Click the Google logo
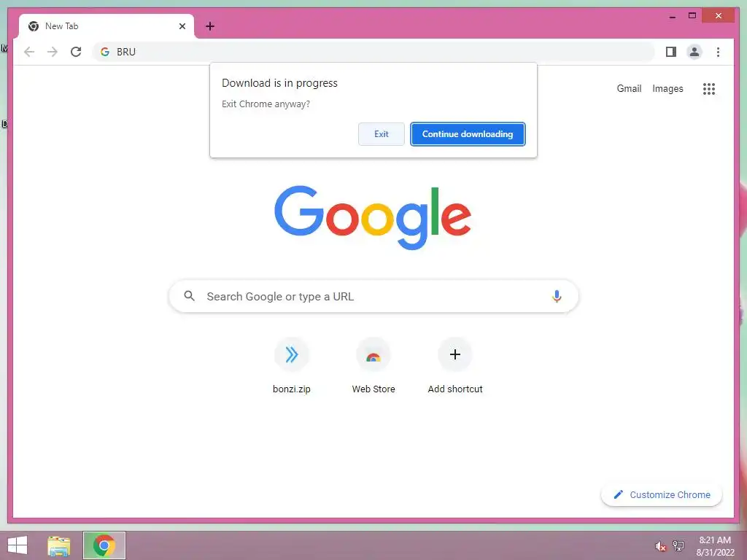 click(x=373, y=217)
